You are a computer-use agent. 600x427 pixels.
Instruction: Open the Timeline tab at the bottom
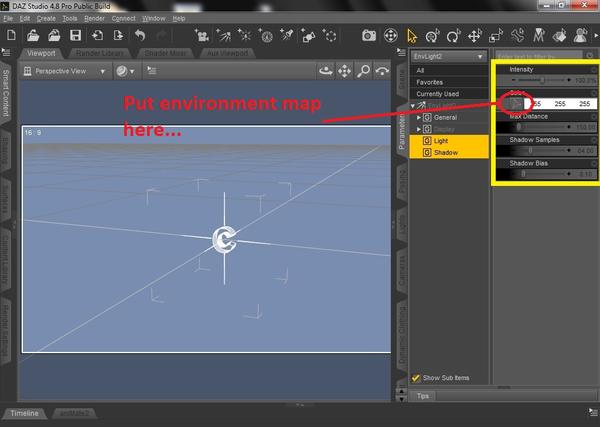coord(24,413)
